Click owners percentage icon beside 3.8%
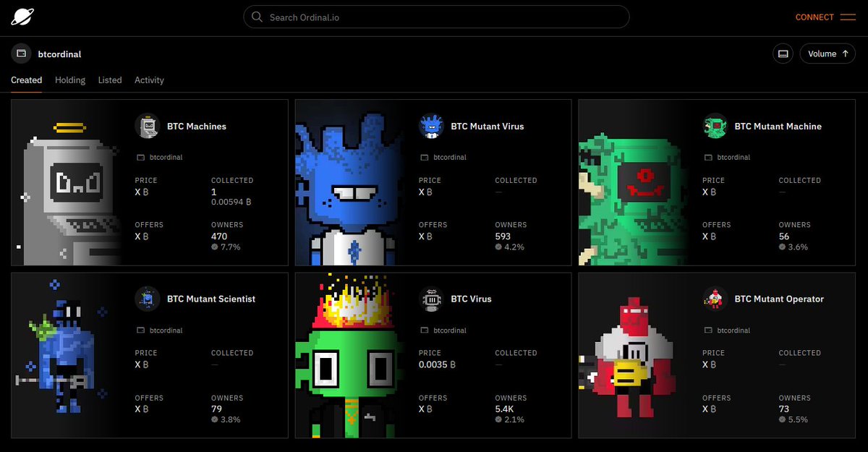The image size is (868, 452). pyautogui.click(x=215, y=420)
